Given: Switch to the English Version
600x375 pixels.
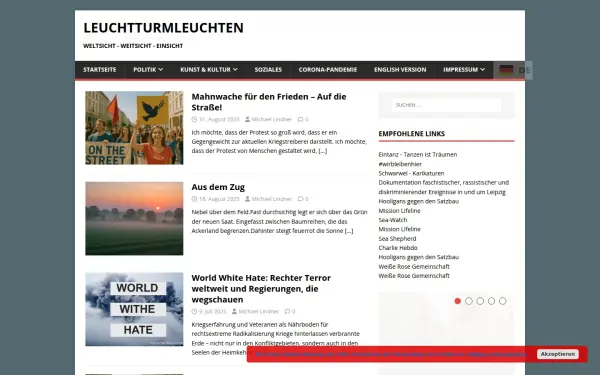Looking at the screenshot, I should pyautogui.click(x=400, y=70).
